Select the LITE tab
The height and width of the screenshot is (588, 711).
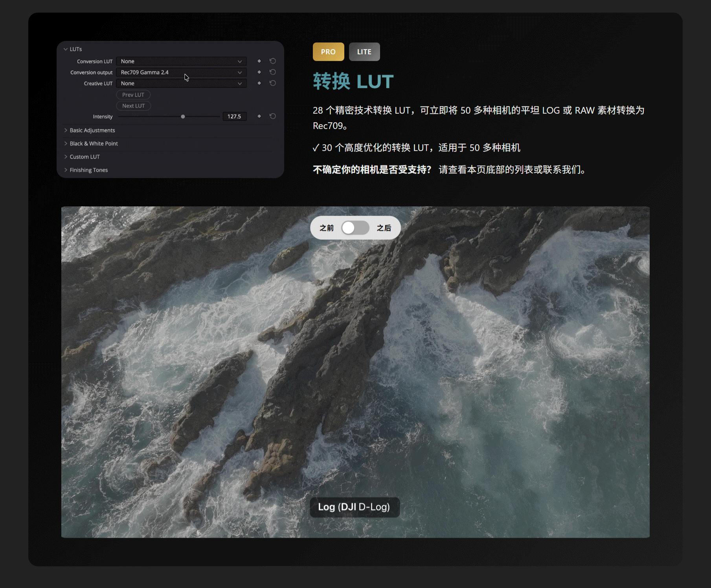pos(364,51)
